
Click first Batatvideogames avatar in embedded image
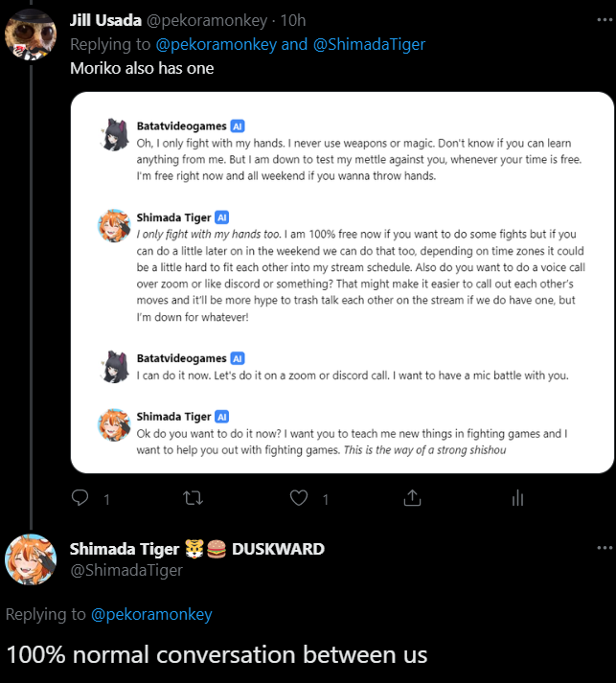tap(115, 135)
